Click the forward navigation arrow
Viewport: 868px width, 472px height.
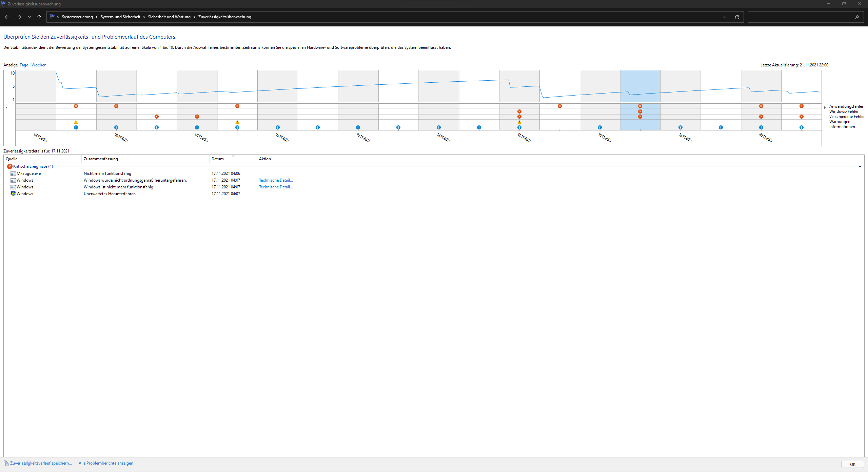point(19,17)
